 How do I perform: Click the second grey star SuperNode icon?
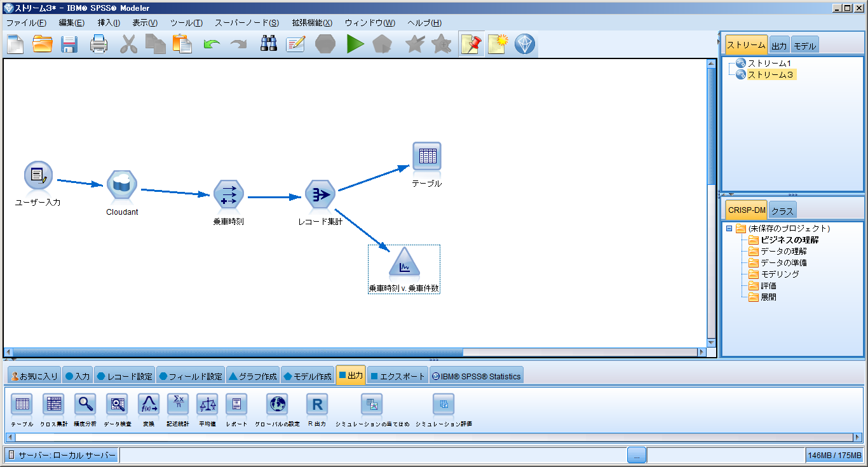(442, 44)
